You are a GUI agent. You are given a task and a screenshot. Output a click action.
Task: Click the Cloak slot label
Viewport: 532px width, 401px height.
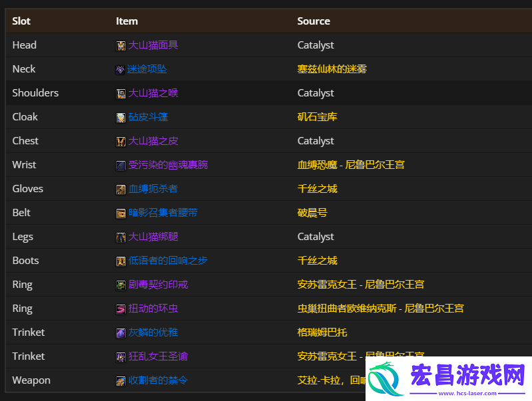[25, 117]
